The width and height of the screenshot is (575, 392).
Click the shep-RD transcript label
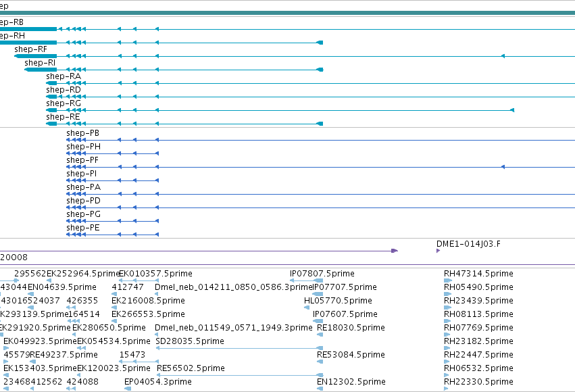click(64, 90)
